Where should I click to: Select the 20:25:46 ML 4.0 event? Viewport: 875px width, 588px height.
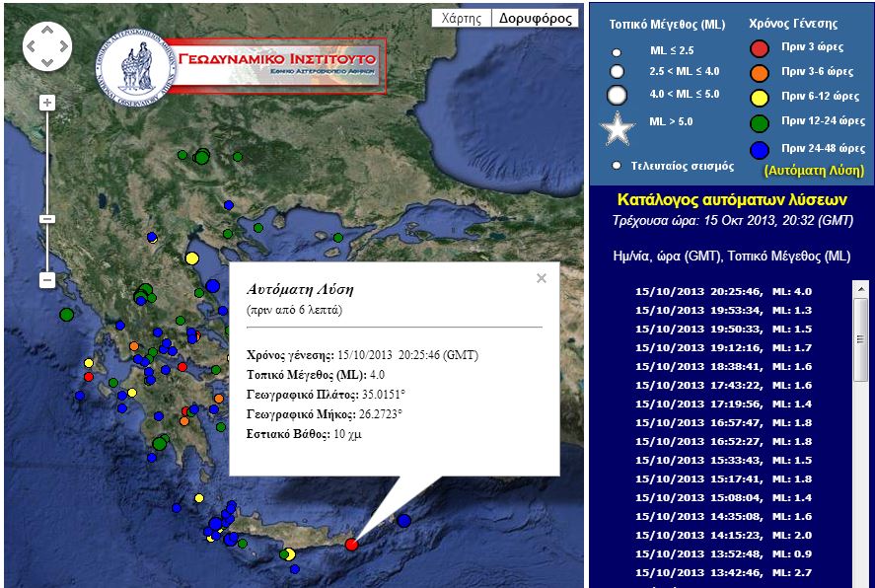point(723,291)
